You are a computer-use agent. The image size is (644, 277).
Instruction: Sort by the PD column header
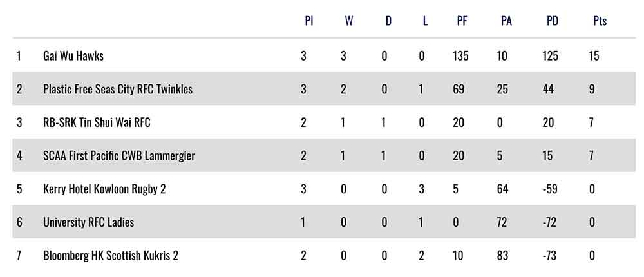tap(552, 21)
